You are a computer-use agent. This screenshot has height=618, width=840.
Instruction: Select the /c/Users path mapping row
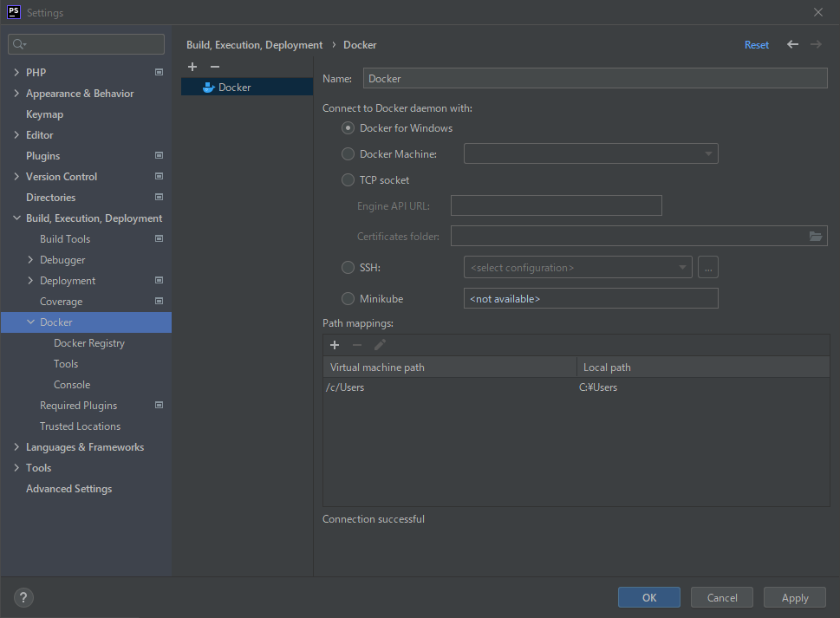(x=451, y=387)
